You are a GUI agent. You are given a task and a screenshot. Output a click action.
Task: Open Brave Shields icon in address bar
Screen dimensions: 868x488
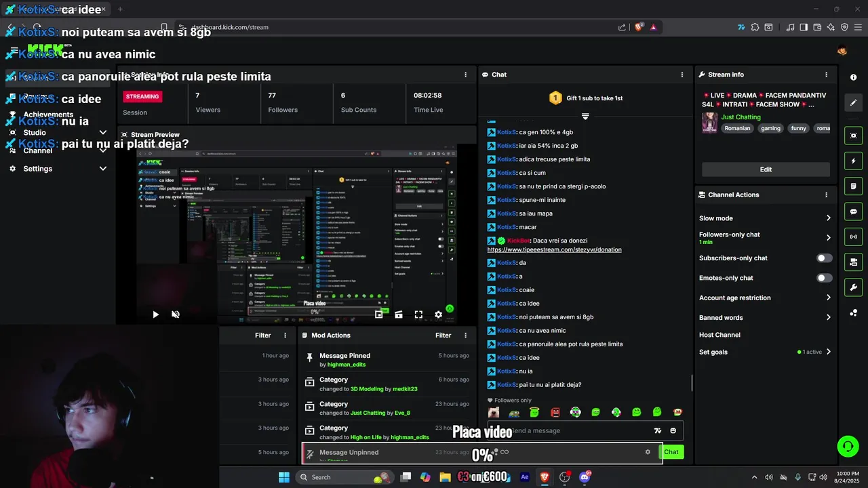(x=639, y=27)
